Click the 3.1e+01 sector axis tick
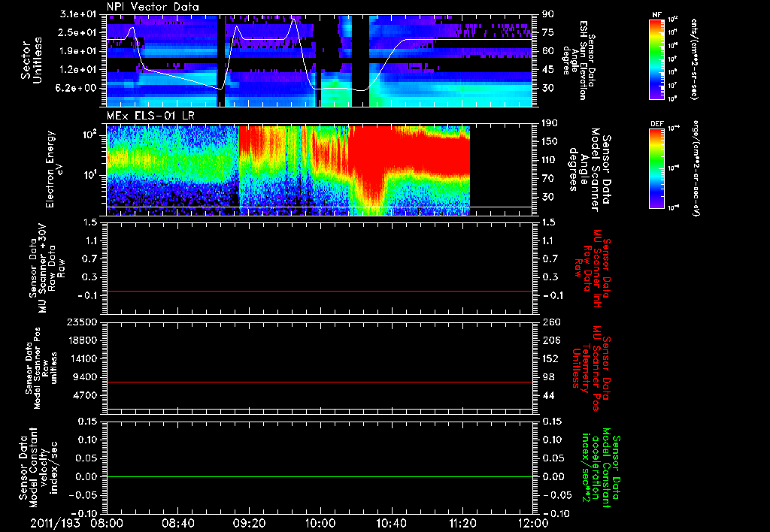Screen dimensions: 770x532 click(x=78, y=14)
